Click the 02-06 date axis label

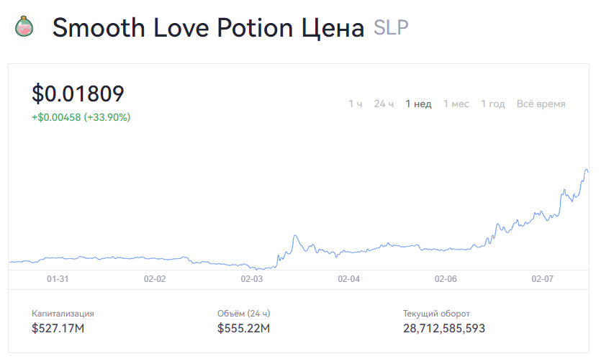point(446,278)
